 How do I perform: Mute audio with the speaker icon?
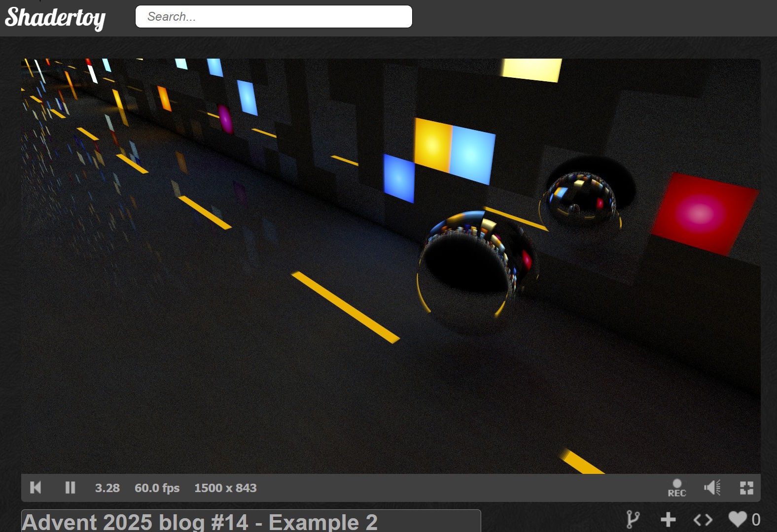pos(712,488)
